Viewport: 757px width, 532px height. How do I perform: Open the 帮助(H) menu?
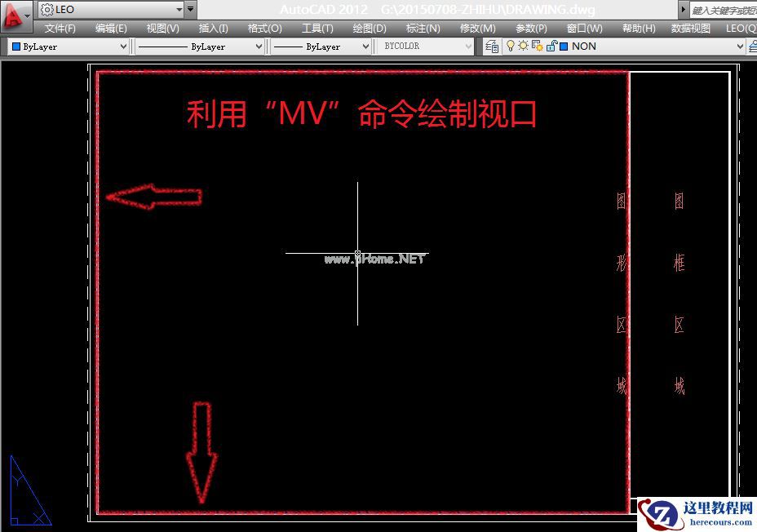tap(639, 29)
